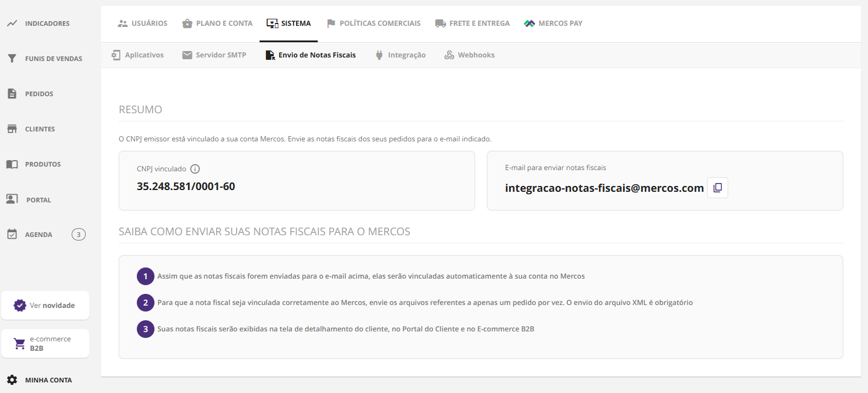Switch to Plano e Conta tab
Image resolution: width=868 pixels, height=393 pixels.
(217, 23)
